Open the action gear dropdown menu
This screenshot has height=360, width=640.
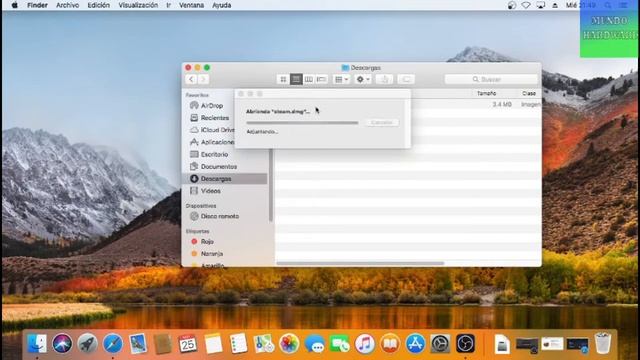[363, 79]
